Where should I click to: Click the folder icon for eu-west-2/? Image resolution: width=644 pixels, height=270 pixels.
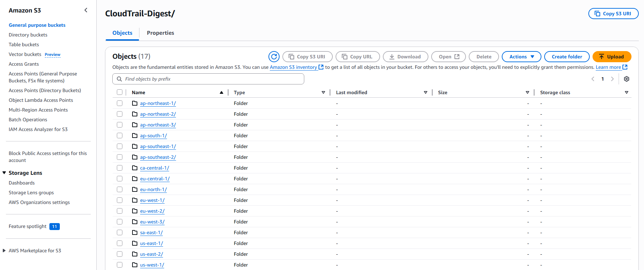[135, 211]
